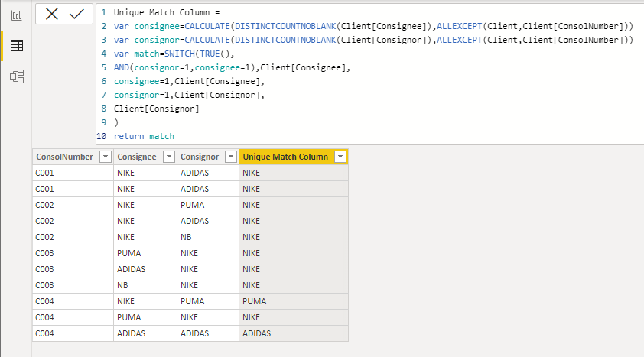The width and height of the screenshot is (644, 357).
Task: Select the PUMA Consignor cell in the C002 row
Action: (208, 205)
